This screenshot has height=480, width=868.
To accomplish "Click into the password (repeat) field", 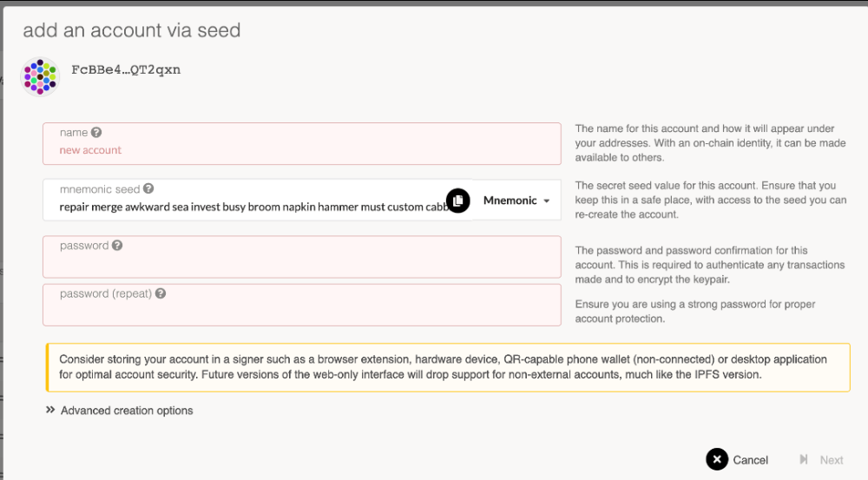I will pyautogui.click(x=302, y=305).
